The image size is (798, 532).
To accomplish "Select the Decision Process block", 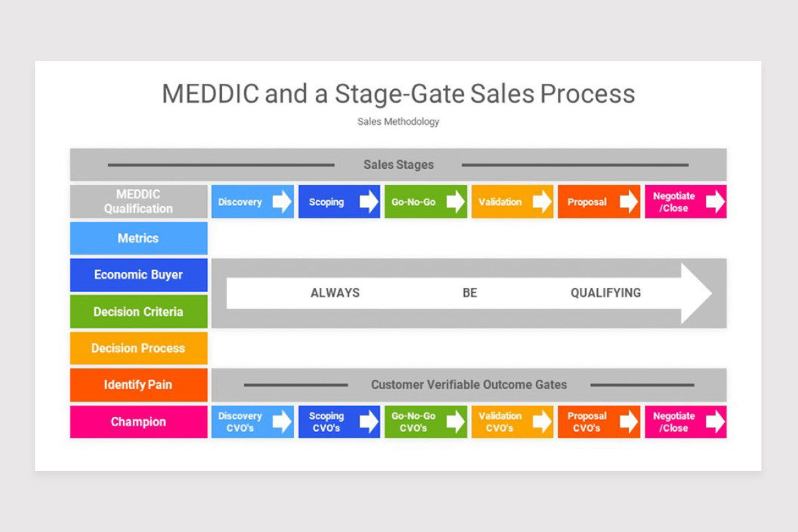I will [138, 348].
